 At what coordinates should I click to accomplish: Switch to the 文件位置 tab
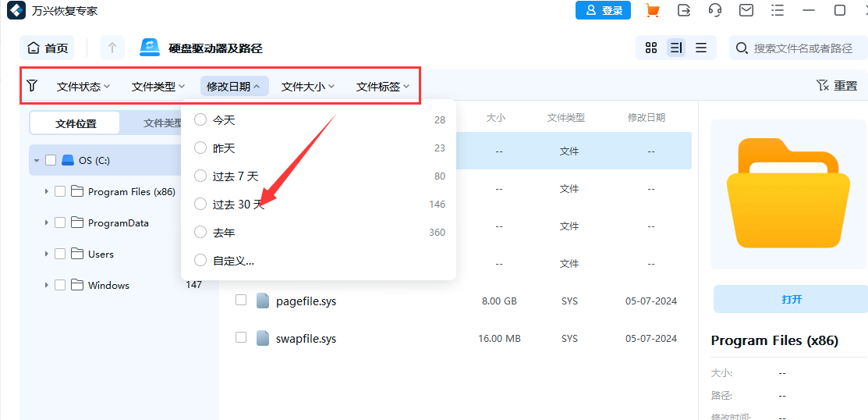76,123
